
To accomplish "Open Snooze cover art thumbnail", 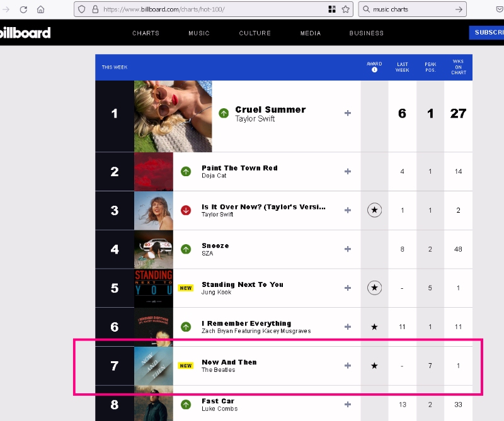I will [x=154, y=249].
